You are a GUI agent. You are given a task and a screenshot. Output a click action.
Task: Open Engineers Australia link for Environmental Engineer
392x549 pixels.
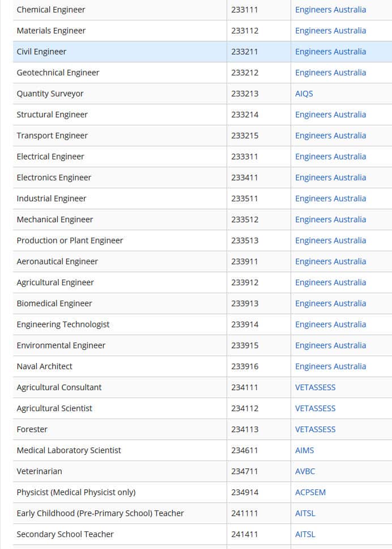click(330, 345)
